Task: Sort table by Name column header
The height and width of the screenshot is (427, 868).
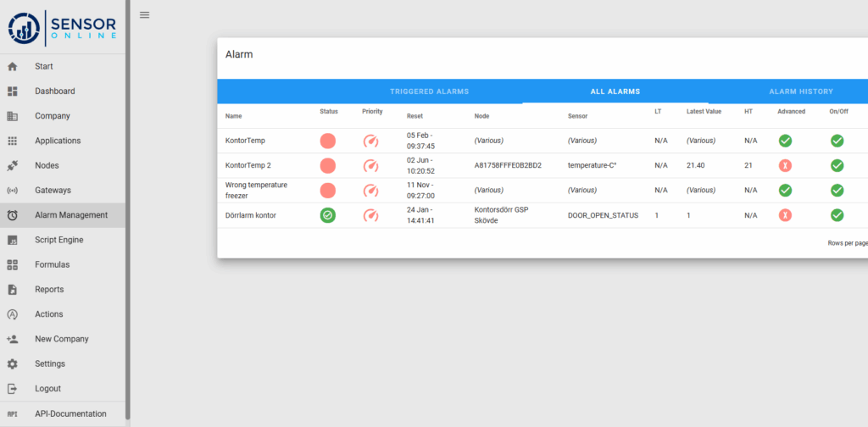Action: point(233,116)
